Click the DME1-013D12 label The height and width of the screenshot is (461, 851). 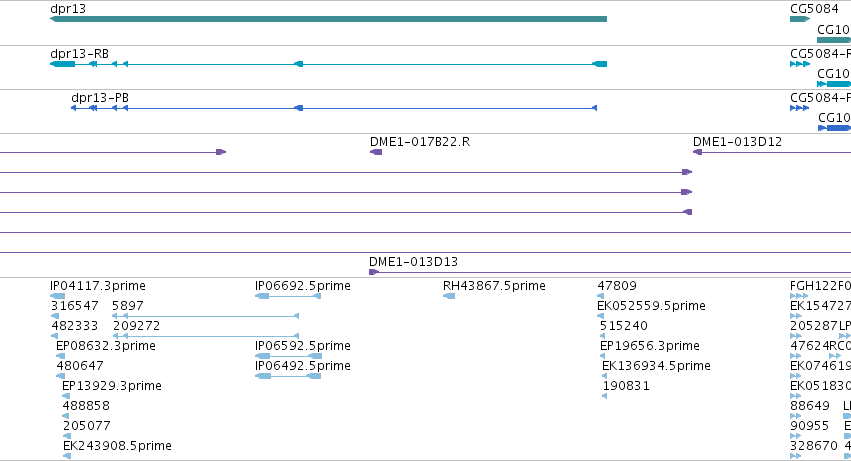[x=737, y=142]
